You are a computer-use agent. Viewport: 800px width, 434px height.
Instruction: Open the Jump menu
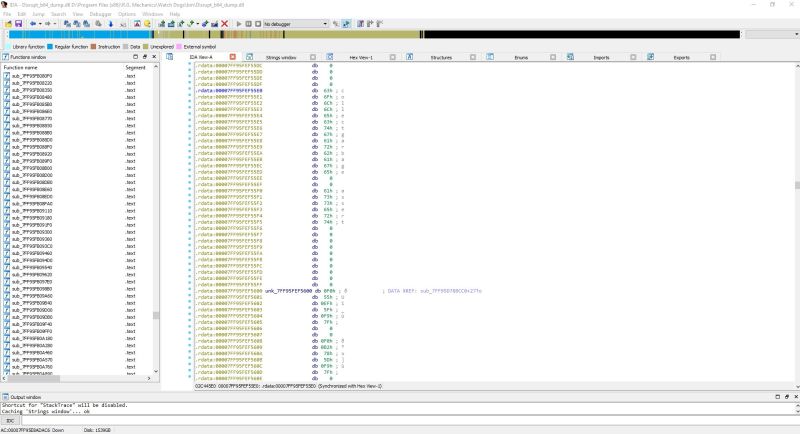[x=38, y=14]
